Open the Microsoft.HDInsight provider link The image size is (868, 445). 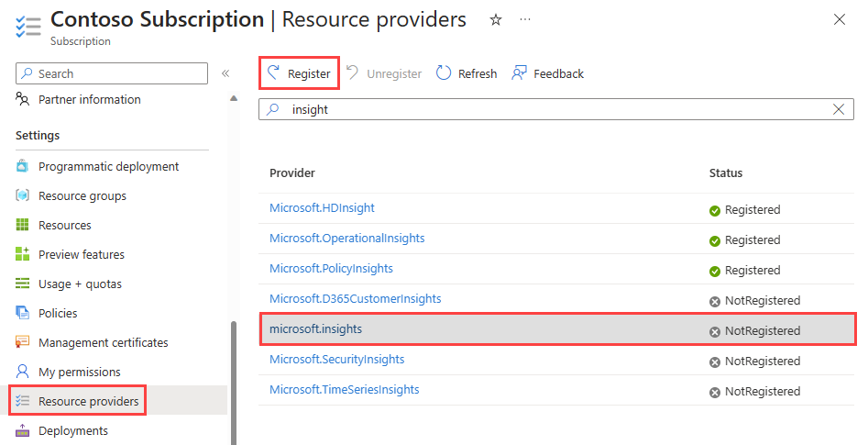322,208
